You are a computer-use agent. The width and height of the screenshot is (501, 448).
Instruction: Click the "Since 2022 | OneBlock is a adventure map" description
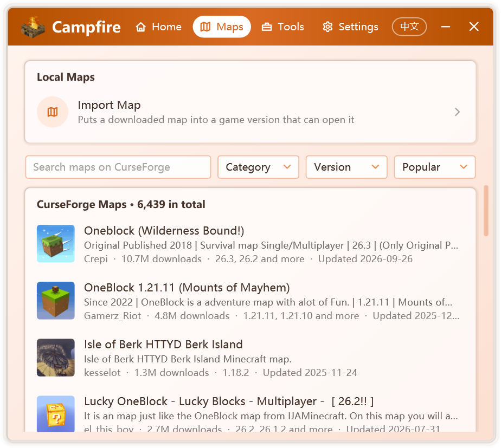268,302
